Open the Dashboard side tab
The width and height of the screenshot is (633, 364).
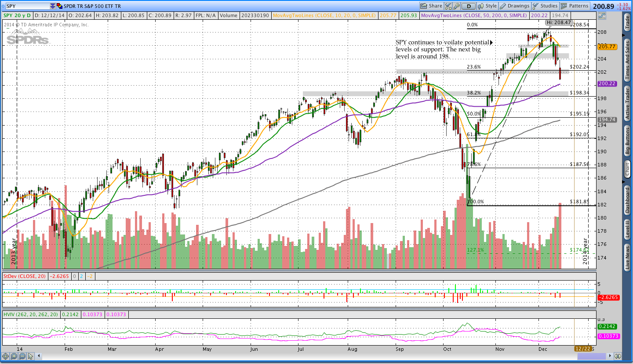[627, 200]
